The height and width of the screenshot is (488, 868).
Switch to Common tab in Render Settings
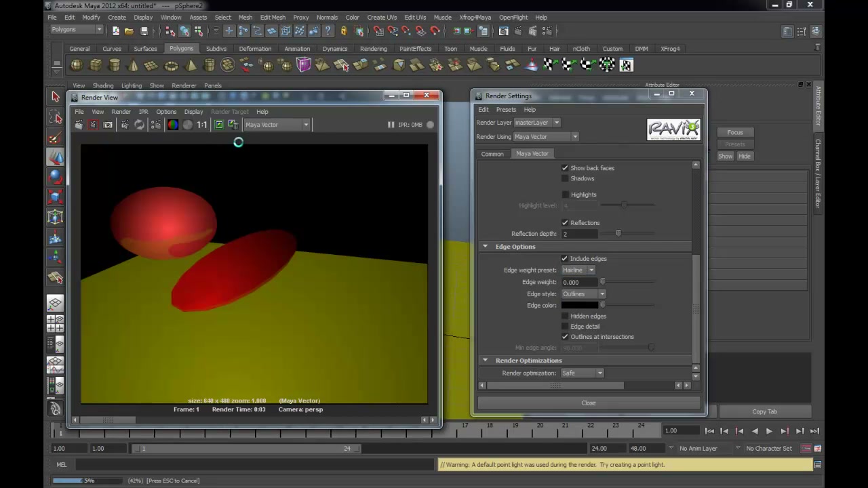click(x=492, y=154)
